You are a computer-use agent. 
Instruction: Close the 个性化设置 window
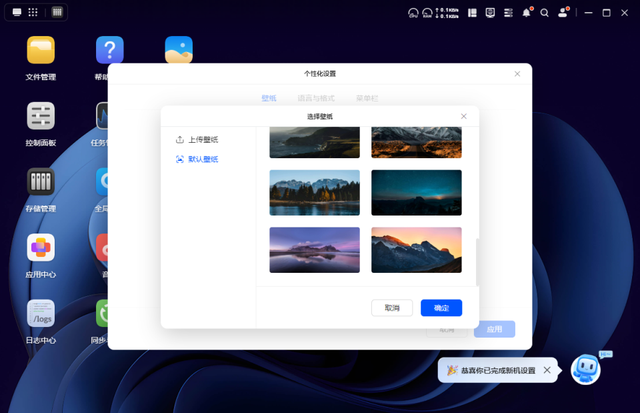(517, 74)
